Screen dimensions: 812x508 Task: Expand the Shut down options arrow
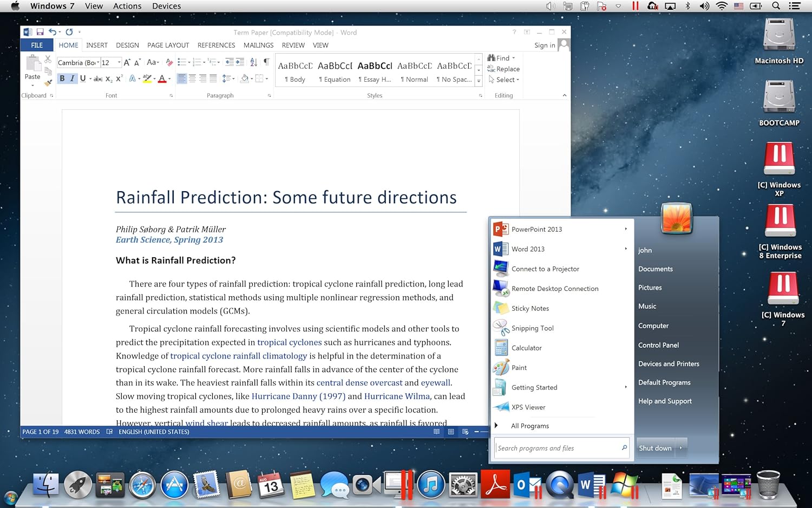point(681,448)
